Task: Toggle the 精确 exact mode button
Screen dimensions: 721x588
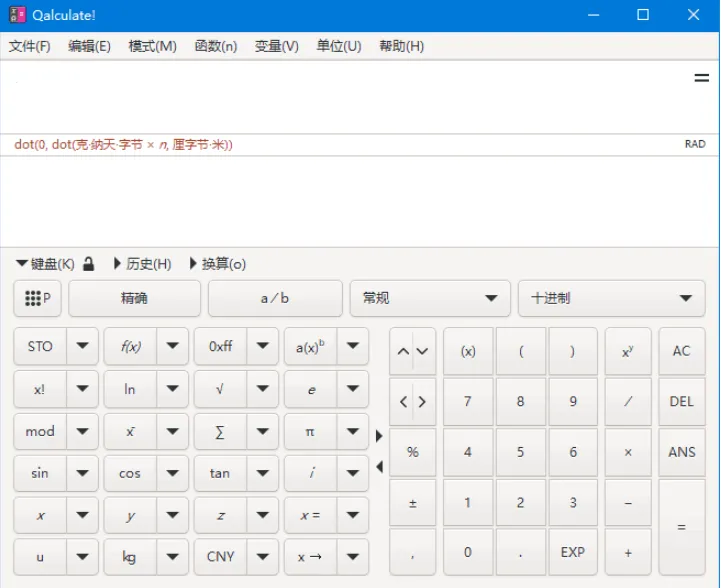Action: (x=134, y=298)
